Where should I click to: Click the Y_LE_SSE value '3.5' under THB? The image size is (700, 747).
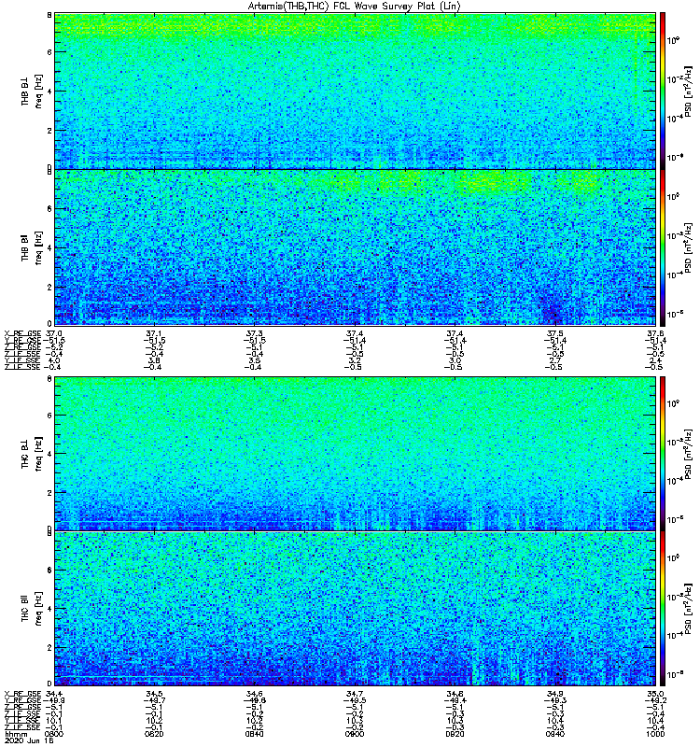click(x=254, y=360)
